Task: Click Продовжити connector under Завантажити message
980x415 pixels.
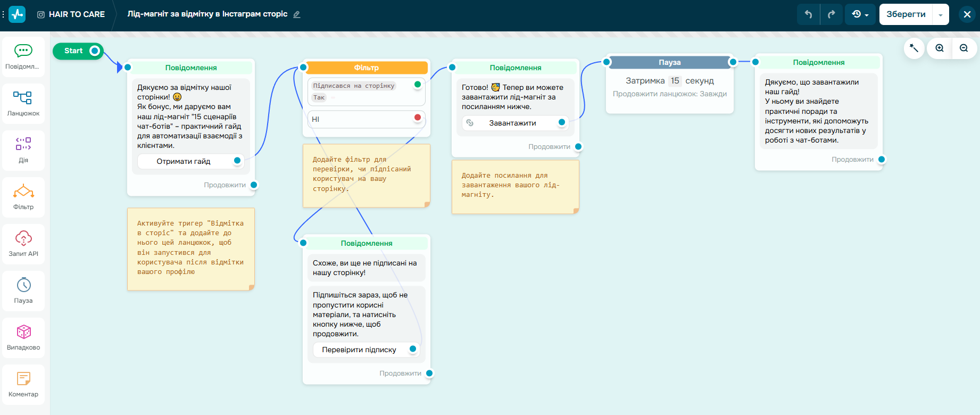Action: coord(578,147)
